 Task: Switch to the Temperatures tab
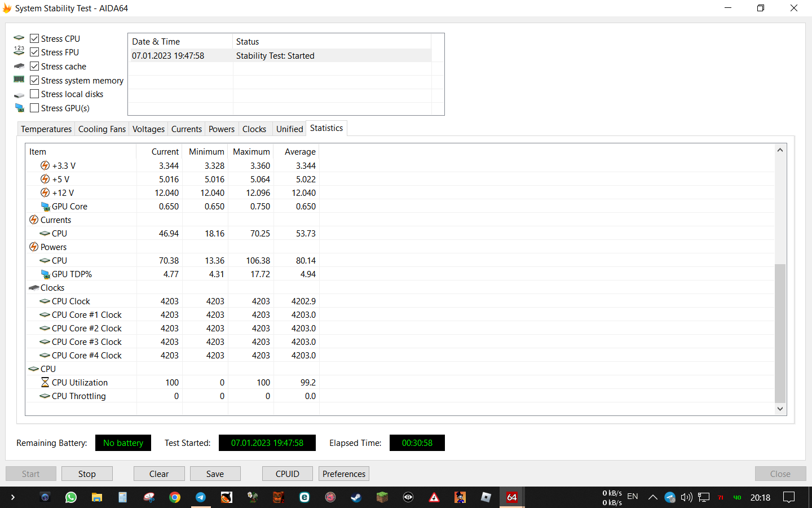(46, 129)
